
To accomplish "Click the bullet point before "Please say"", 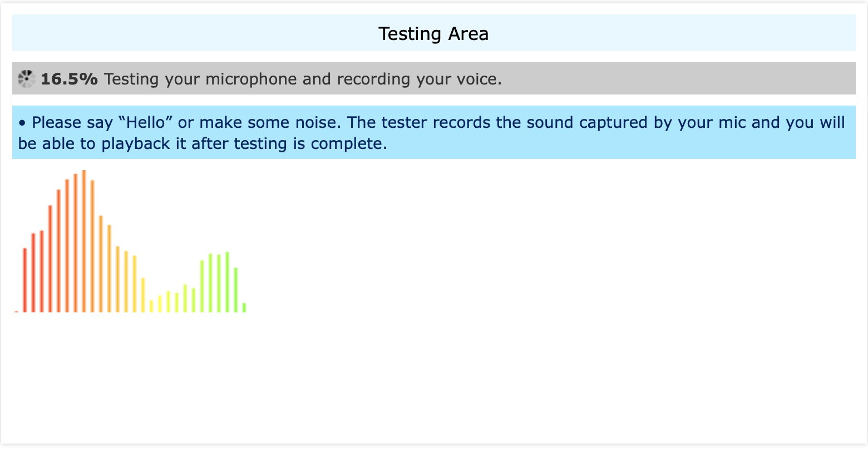I will pyautogui.click(x=22, y=122).
